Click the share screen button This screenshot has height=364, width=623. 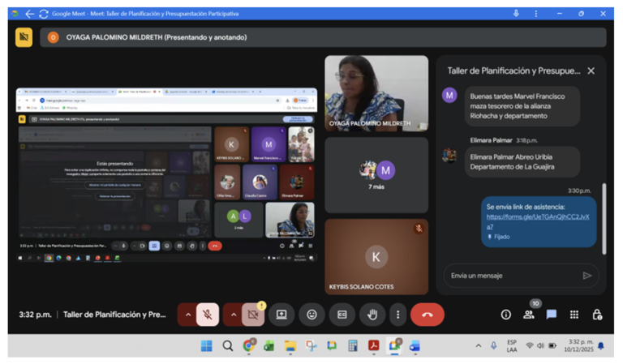tap(281, 315)
